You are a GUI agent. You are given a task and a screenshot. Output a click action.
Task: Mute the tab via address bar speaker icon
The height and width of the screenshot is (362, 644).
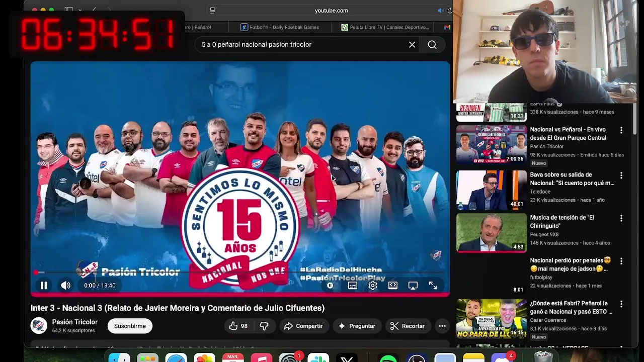point(440,10)
